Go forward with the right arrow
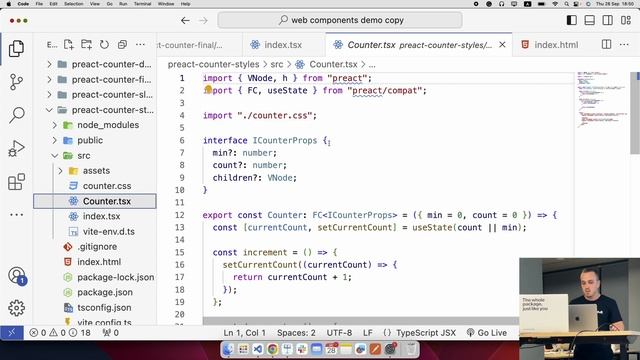Image resolution: width=640 pixels, height=360 pixels. point(203,20)
